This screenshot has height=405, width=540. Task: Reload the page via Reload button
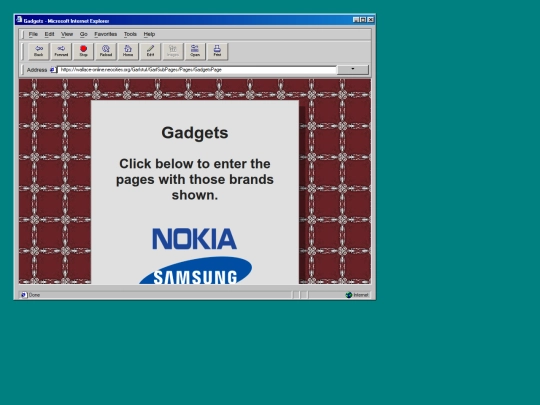pyautogui.click(x=106, y=51)
